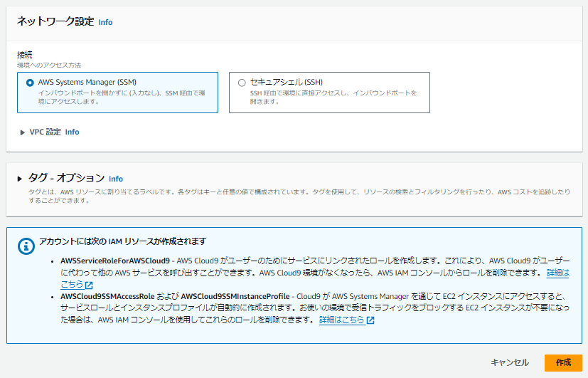The width and height of the screenshot is (588, 378).
Task: Click the 環境へのアクセス方法 description text
Action: pos(49,65)
